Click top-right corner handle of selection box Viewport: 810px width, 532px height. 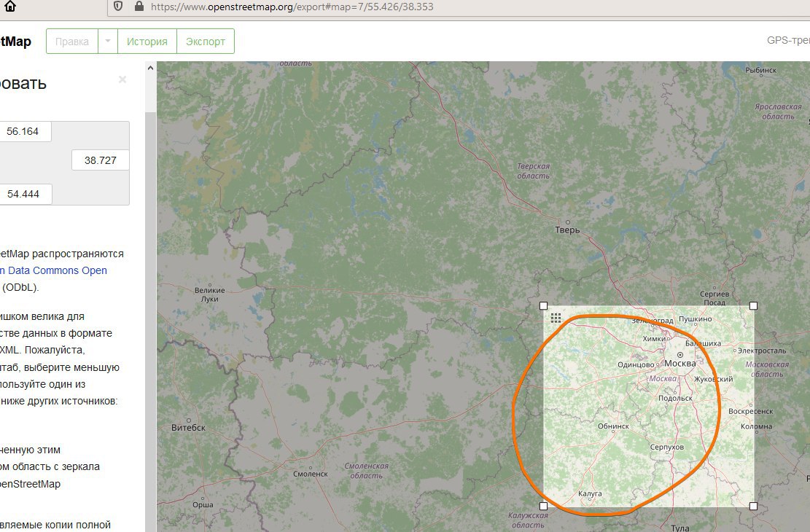coord(753,306)
